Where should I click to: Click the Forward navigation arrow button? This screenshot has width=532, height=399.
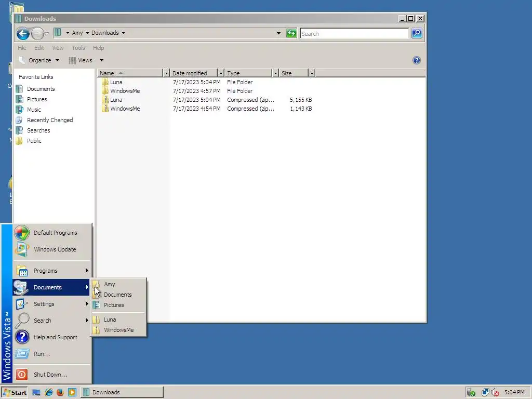pos(37,33)
